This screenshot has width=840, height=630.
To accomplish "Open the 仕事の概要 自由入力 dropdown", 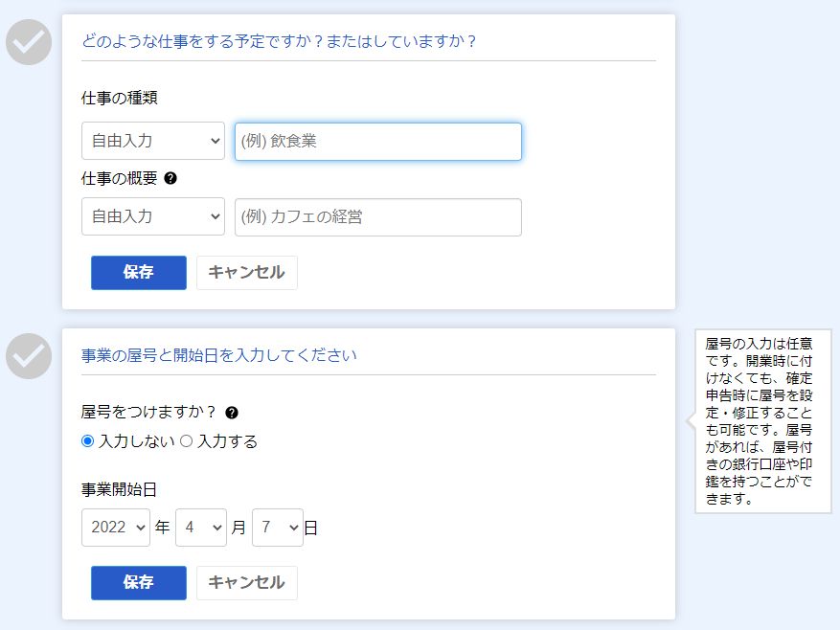I will [153, 216].
